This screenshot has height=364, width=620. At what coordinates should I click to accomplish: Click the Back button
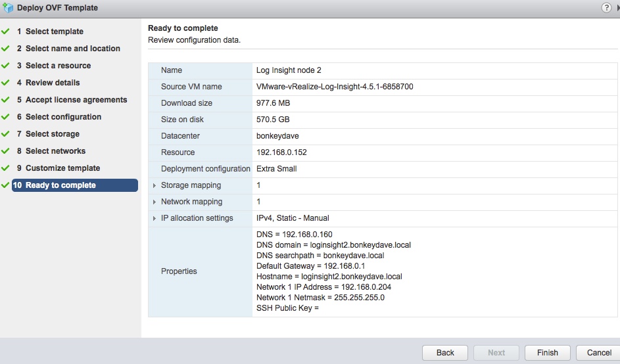[x=445, y=353]
